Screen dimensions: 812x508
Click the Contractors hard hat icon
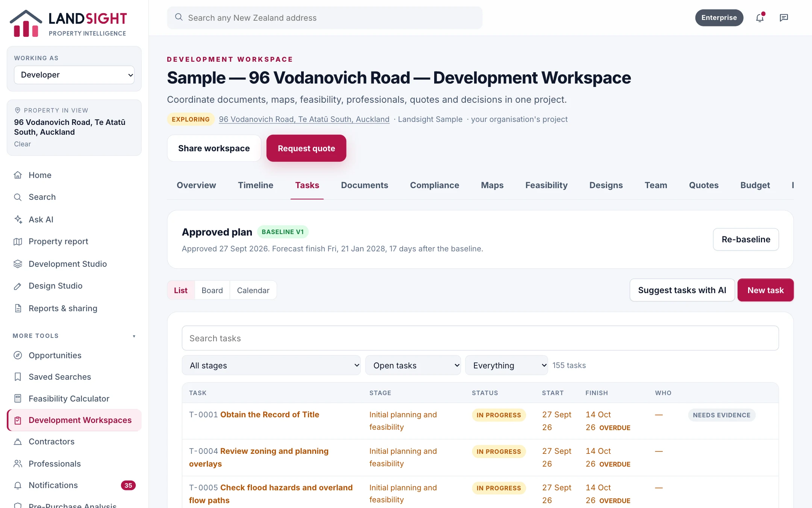tap(18, 441)
